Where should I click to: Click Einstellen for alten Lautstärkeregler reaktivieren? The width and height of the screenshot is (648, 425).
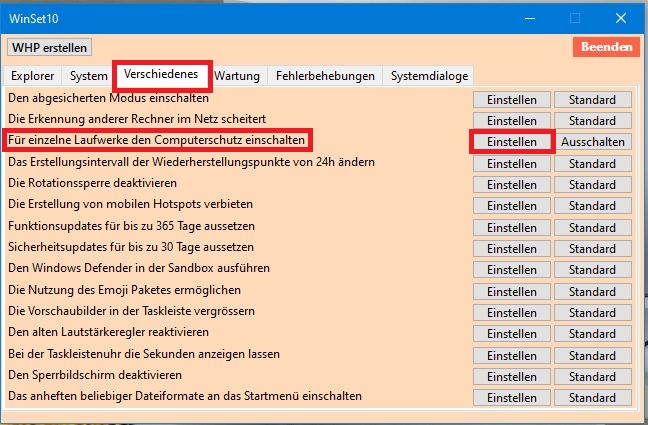(512, 334)
